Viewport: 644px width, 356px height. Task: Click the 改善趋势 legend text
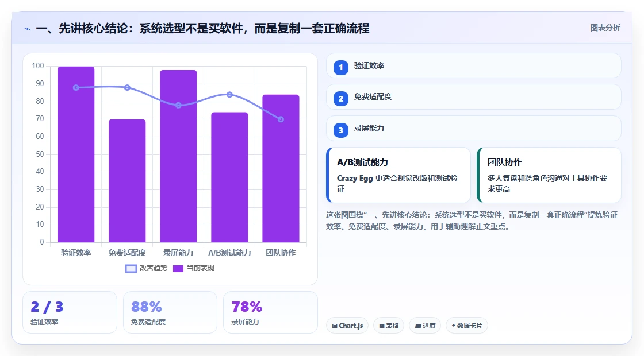point(154,268)
